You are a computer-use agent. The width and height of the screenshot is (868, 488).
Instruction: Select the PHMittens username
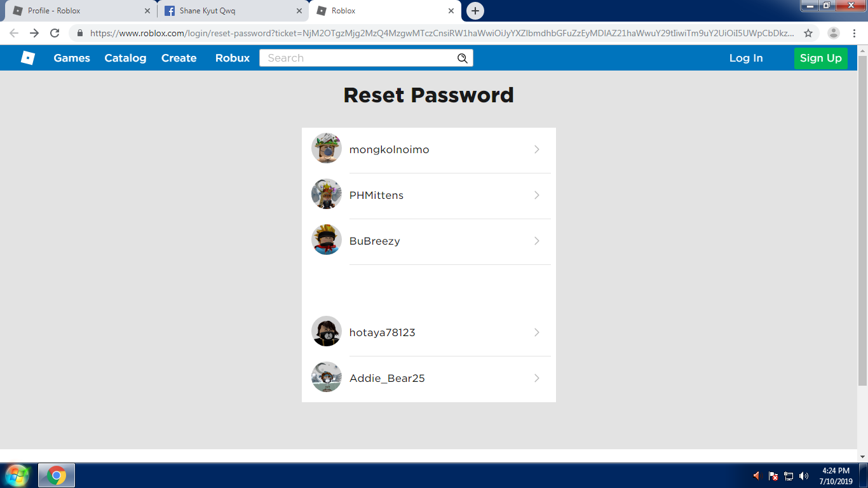(376, 195)
